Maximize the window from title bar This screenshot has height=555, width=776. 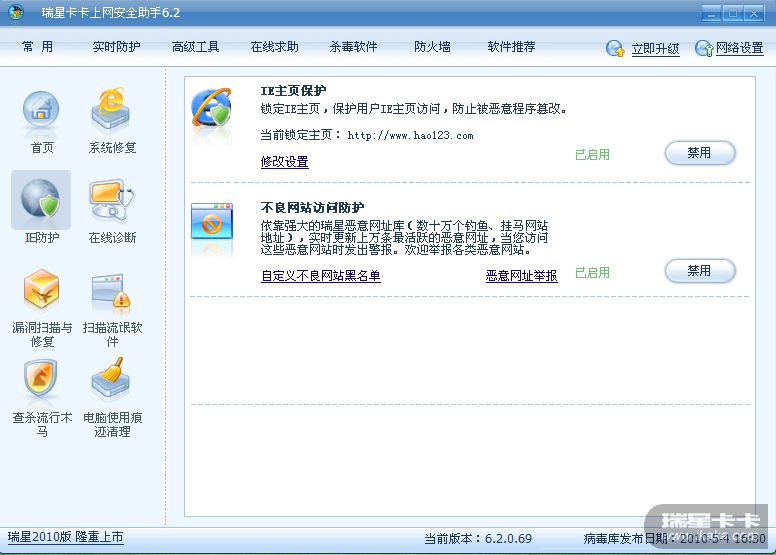(x=732, y=13)
